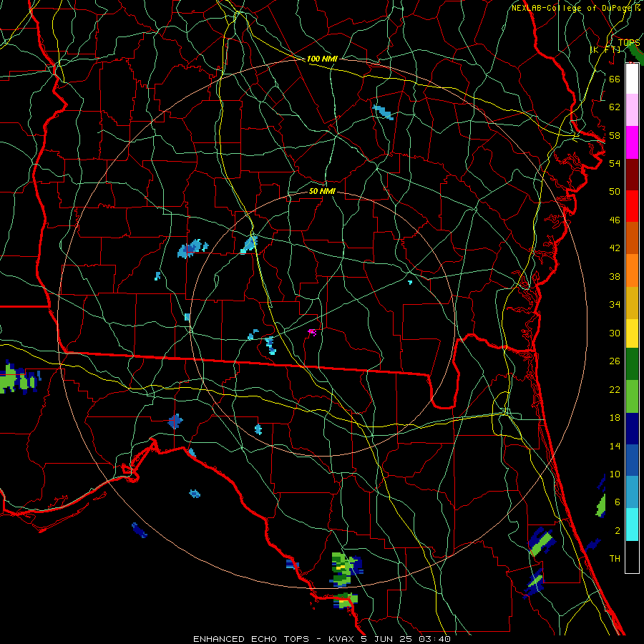Click the "NEXLAB-College of DuPage" credit text
This screenshot has width=644, height=644.
point(572,8)
